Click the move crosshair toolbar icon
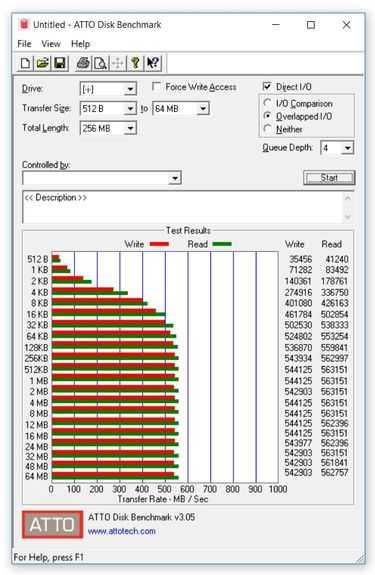This screenshot has height=575, width=375. [x=117, y=63]
